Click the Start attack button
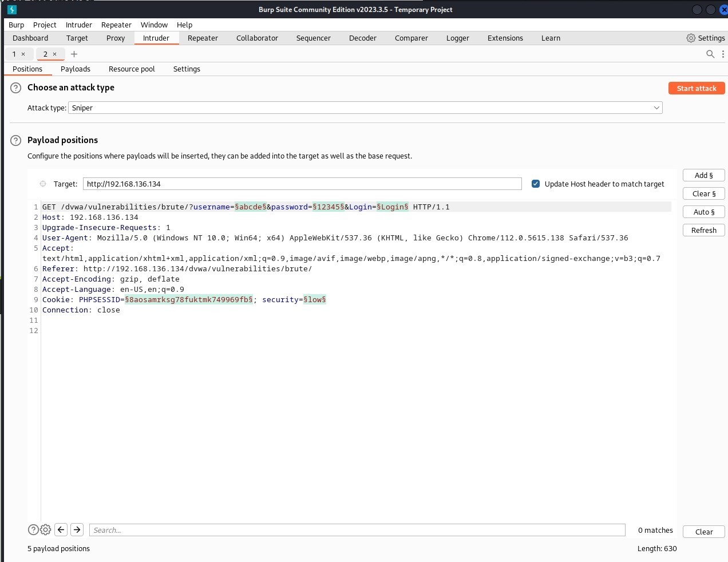The height and width of the screenshot is (562, 728). pyautogui.click(x=697, y=88)
